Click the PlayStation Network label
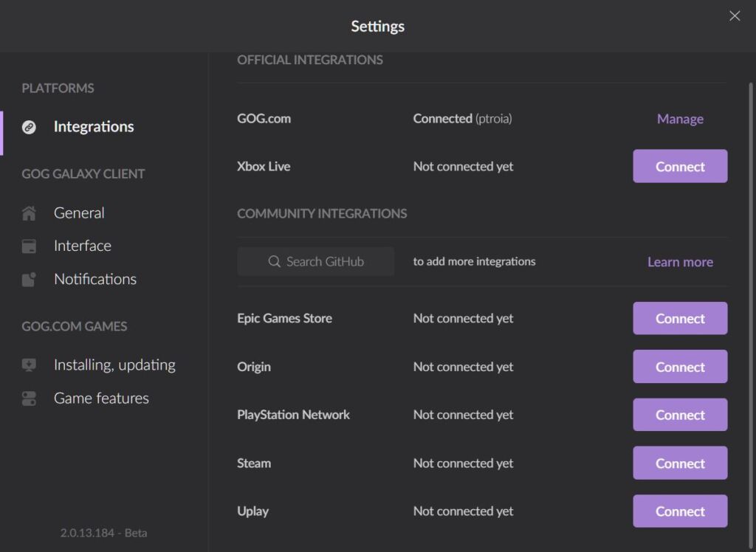Viewport: 756px width, 552px height. (293, 415)
